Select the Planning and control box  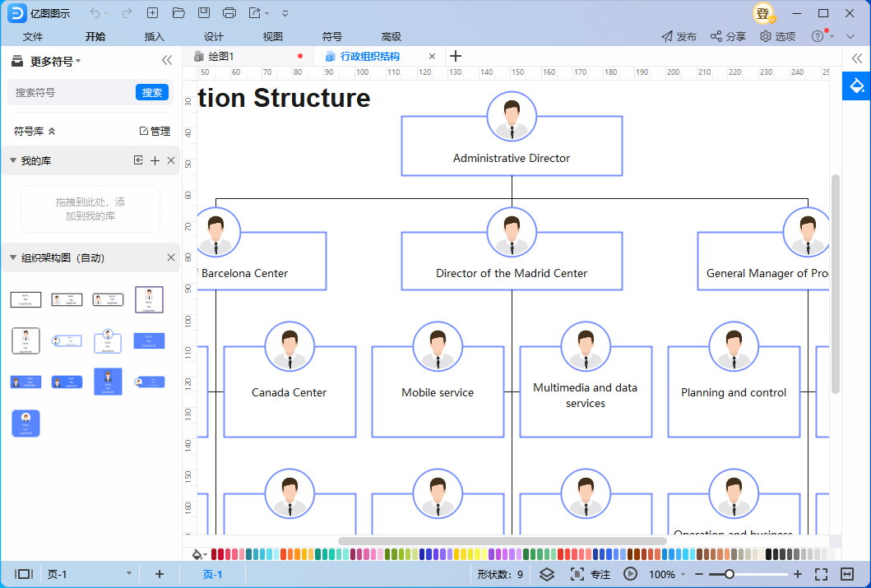(734, 392)
